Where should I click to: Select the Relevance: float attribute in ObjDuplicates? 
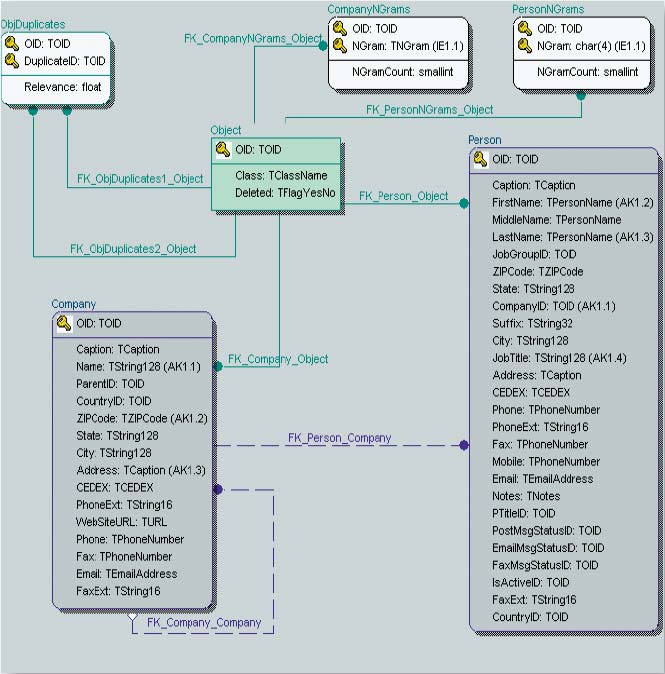pos(62,86)
